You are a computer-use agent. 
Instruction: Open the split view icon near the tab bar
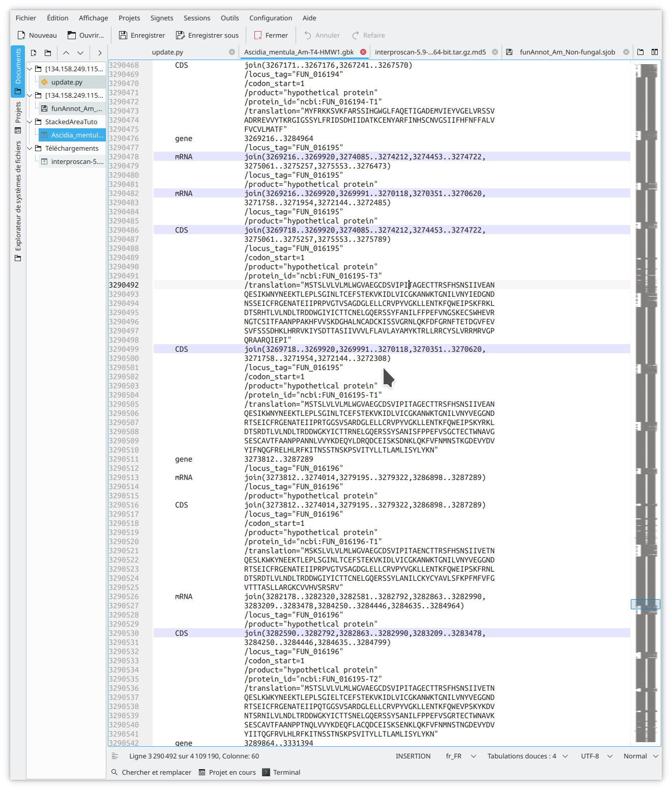pos(654,52)
